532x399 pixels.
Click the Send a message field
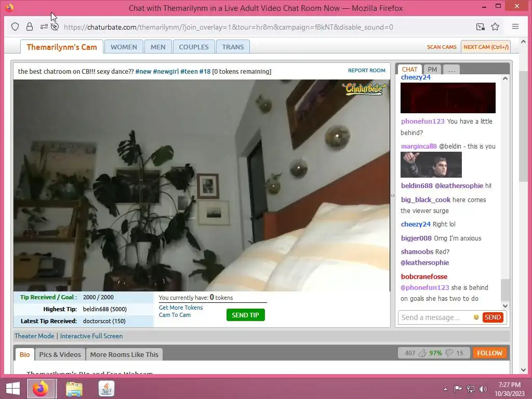[x=436, y=317]
